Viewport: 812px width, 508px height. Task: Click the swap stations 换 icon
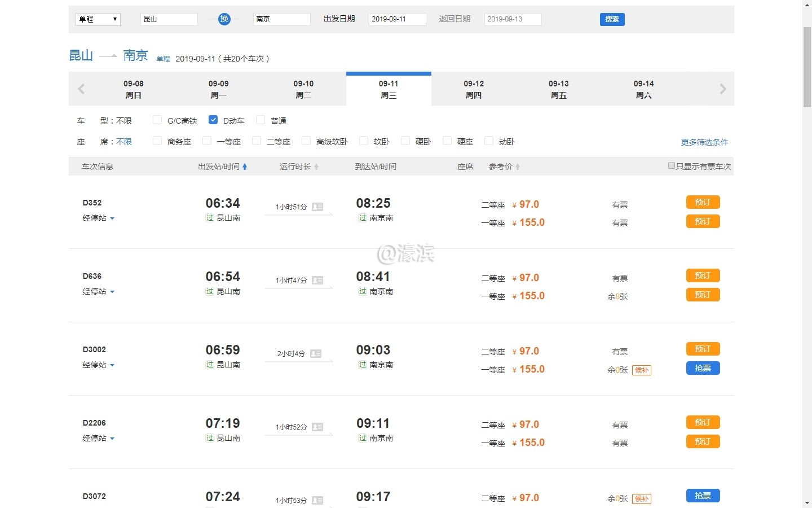click(224, 19)
